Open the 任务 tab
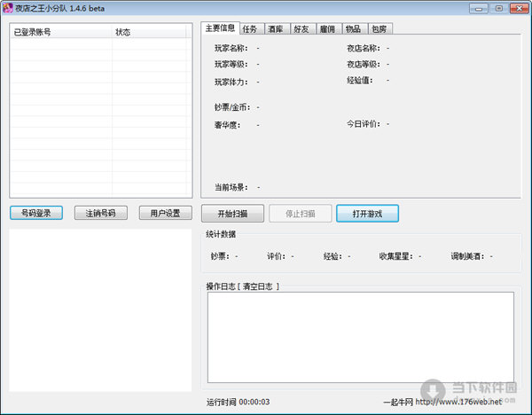532x415 pixels. 250,29
